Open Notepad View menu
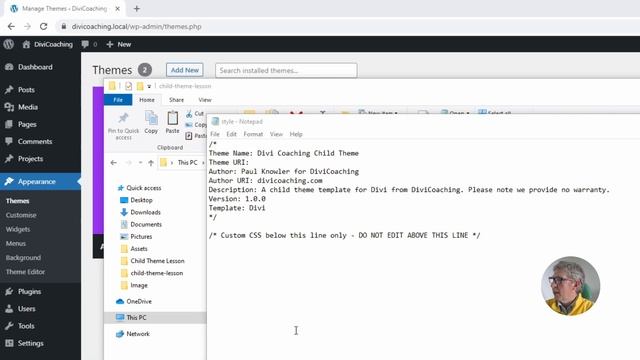 point(276,134)
